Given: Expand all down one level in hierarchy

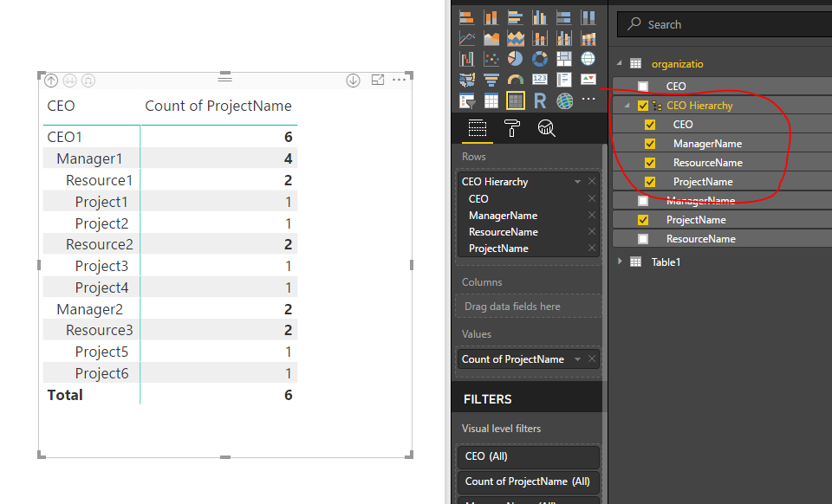Looking at the screenshot, I should click(x=88, y=81).
